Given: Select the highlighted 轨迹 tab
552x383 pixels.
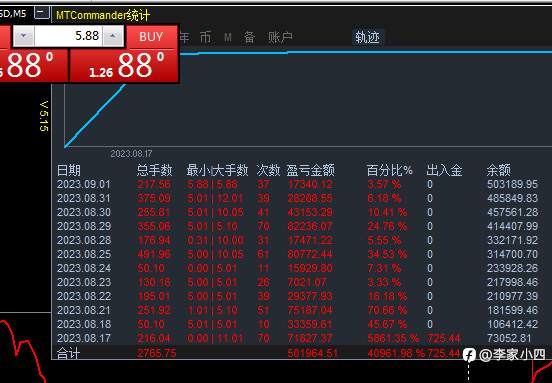Looking at the screenshot, I should (368, 37).
